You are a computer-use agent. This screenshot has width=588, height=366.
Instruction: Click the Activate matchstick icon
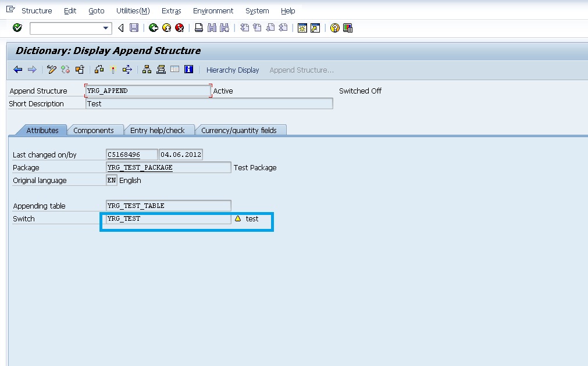[113, 70]
